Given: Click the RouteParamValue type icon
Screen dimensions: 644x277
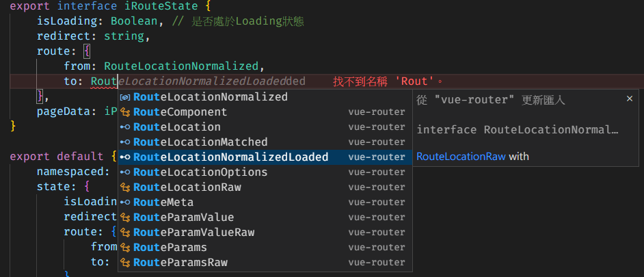Looking at the screenshot, I should coord(125,217).
